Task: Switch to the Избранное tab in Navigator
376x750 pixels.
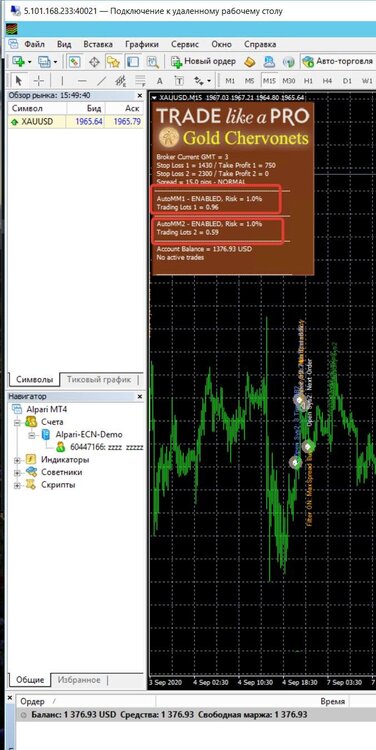Action: pyautogui.click(x=79, y=680)
